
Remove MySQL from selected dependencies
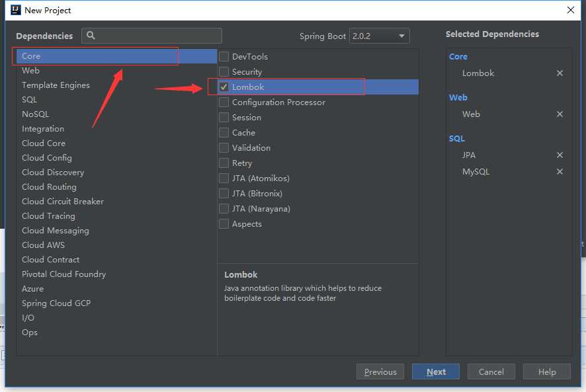pyautogui.click(x=560, y=171)
